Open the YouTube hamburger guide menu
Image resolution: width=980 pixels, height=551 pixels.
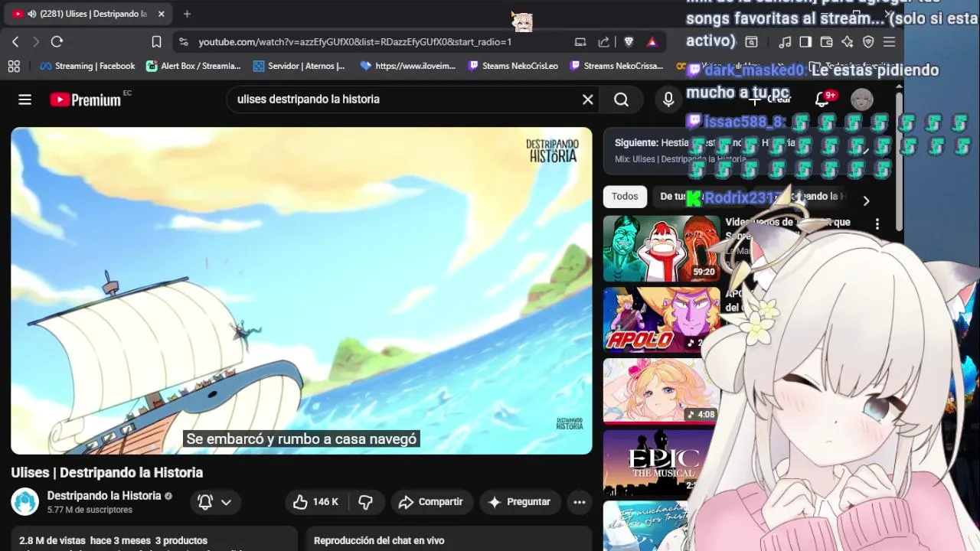pos(24,99)
